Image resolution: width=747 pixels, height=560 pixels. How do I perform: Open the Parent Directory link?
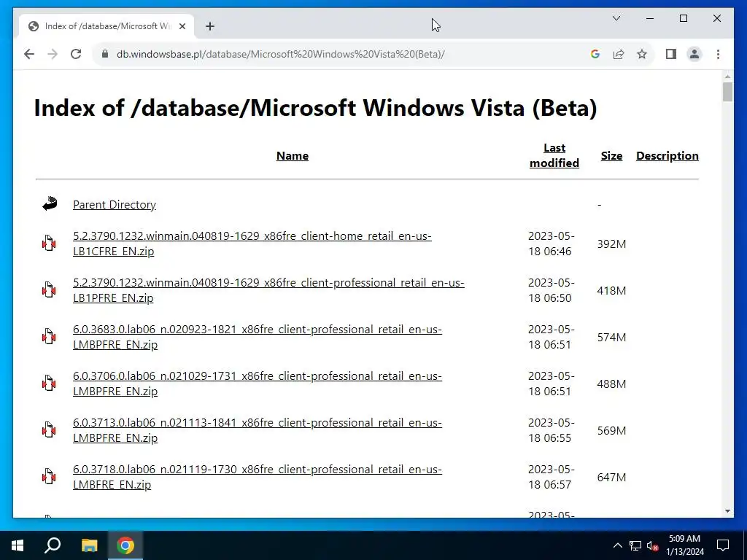point(115,204)
